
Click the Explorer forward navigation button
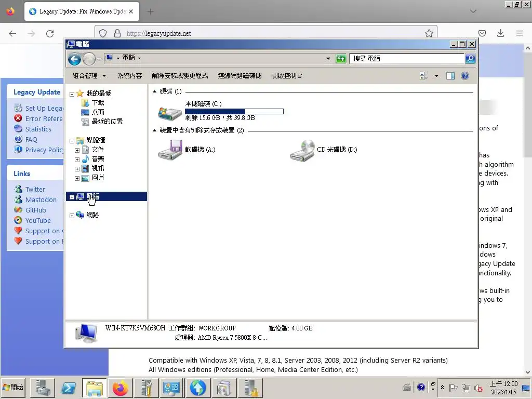point(89,59)
